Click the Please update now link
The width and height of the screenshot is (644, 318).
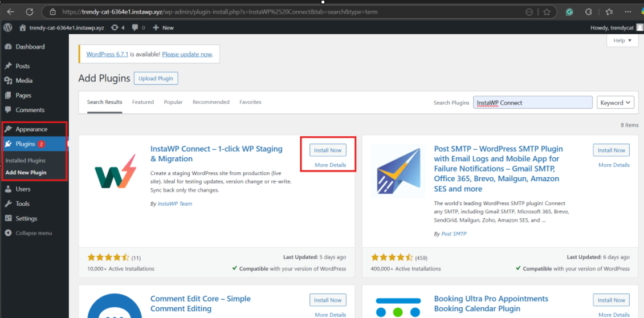pos(187,54)
